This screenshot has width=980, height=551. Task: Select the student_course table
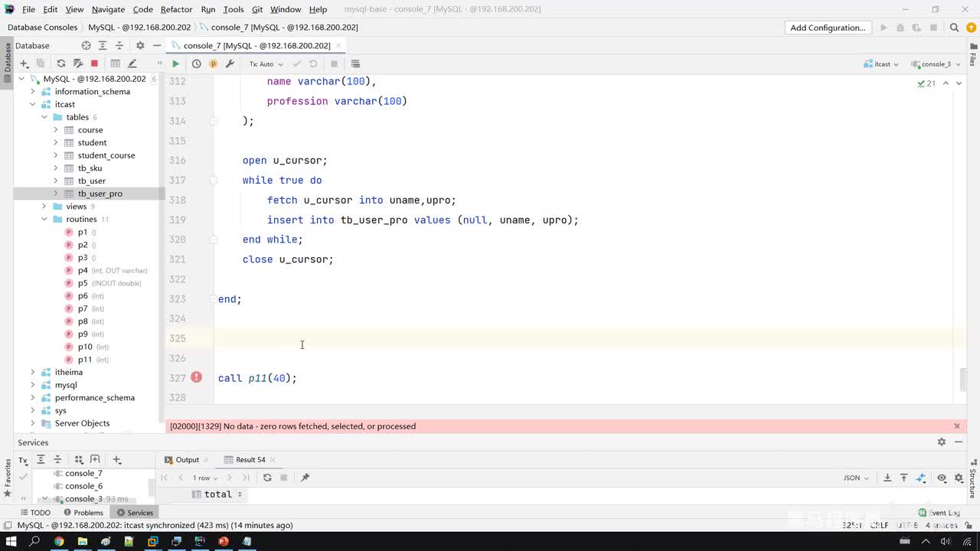[106, 155]
